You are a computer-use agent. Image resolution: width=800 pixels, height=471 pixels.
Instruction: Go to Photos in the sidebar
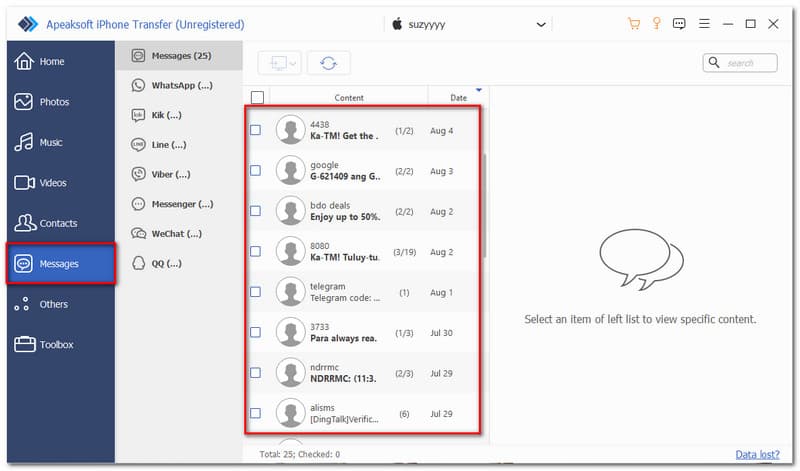pyautogui.click(x=60, y=102)
